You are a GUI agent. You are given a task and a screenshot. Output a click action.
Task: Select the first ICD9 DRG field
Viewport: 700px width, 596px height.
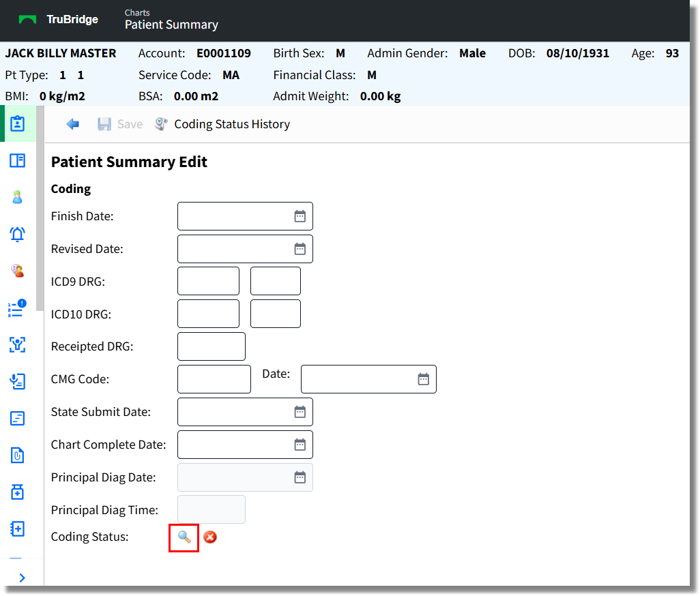(x=209, y=281)
